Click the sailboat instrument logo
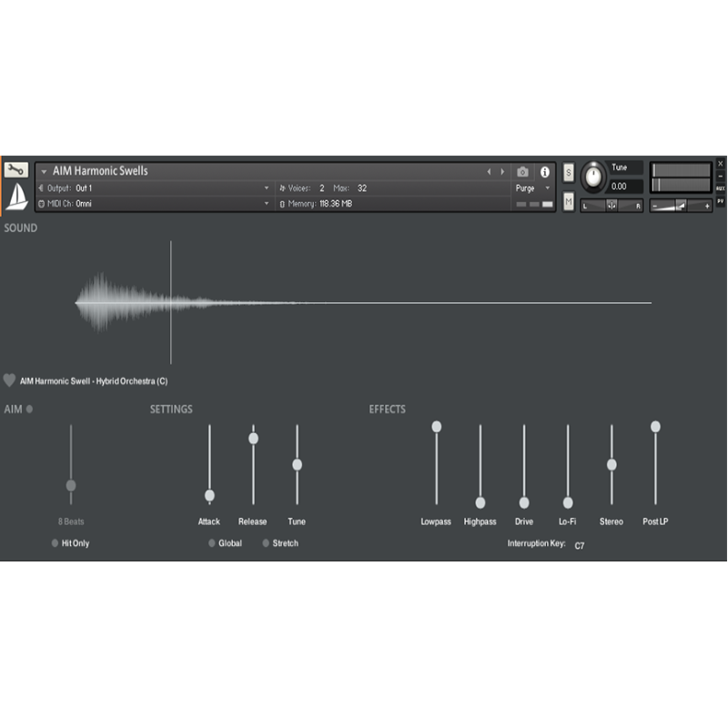 pyautogui.click(x=17, y=197)
